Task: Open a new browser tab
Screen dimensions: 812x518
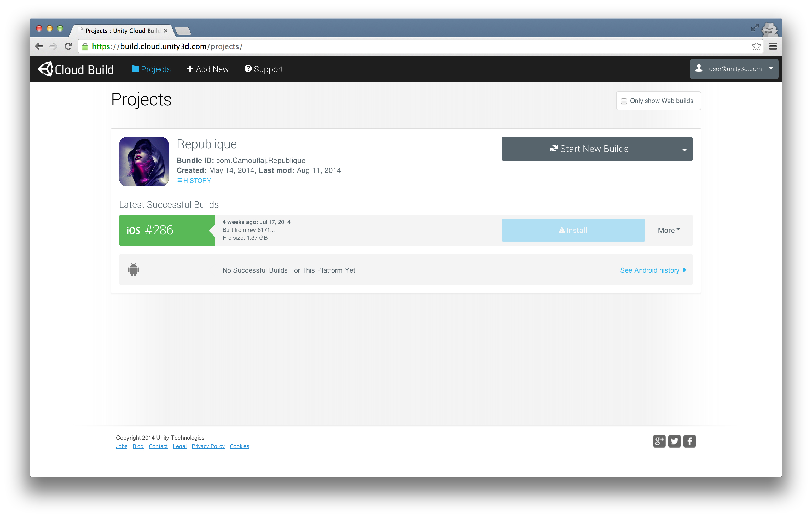Action: (x=183, y=31)
